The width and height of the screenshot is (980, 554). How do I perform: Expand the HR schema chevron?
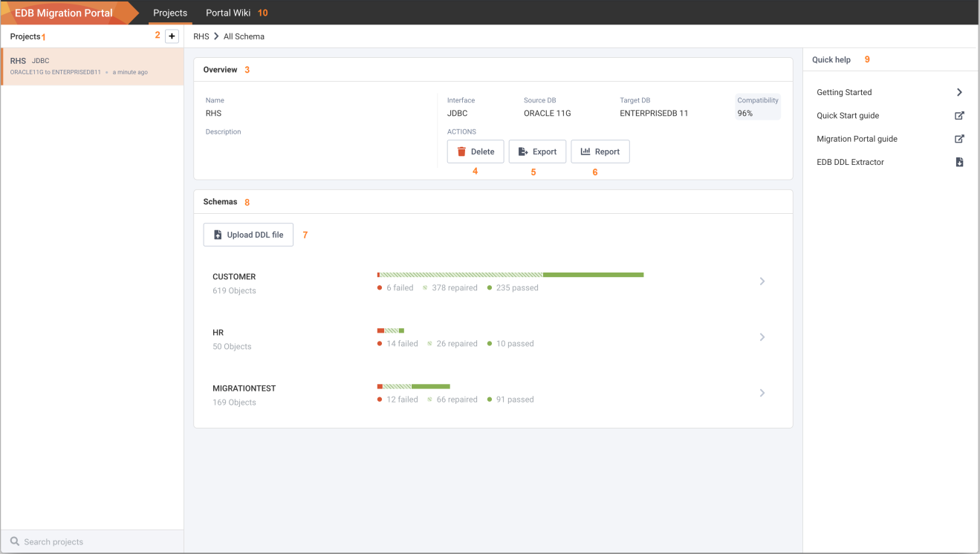762,337
